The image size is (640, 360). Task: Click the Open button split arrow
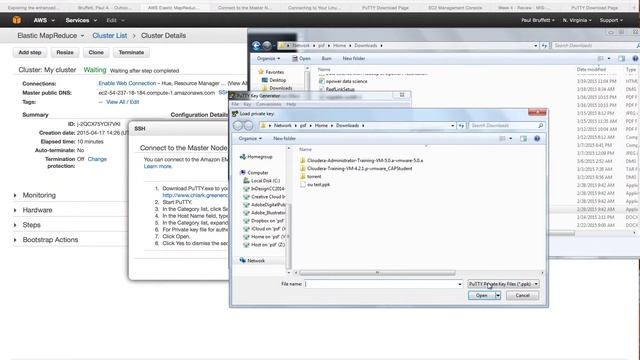[x=498, y=296]
